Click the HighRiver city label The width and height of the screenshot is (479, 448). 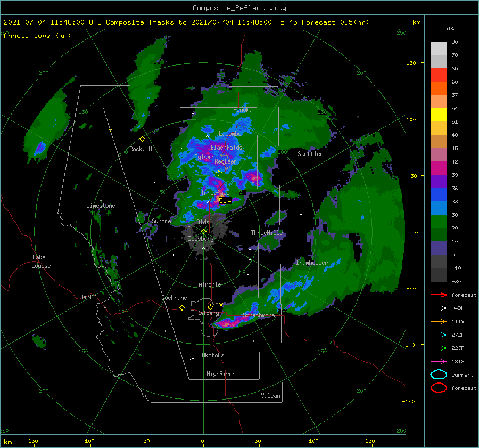click(221, 374)
